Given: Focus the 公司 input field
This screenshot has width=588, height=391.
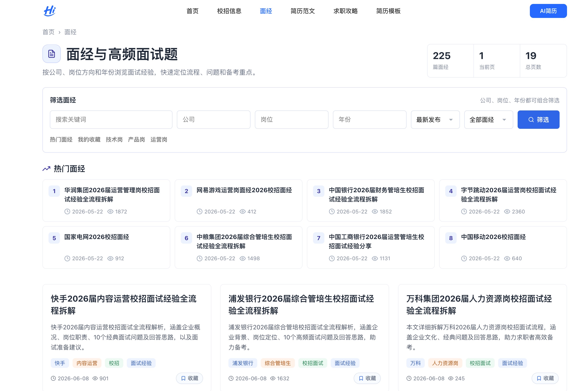Looking at the screenshot, I should [213, 120].
